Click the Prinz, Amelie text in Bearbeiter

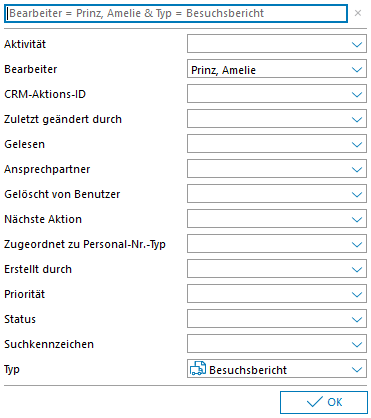tap(223, 70)
